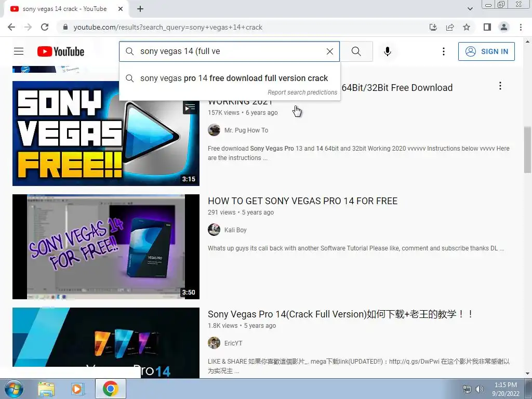
Task: Click the Free download Sony Vegas Pro description
Action: pyautogui.click(x=358, y=153)
